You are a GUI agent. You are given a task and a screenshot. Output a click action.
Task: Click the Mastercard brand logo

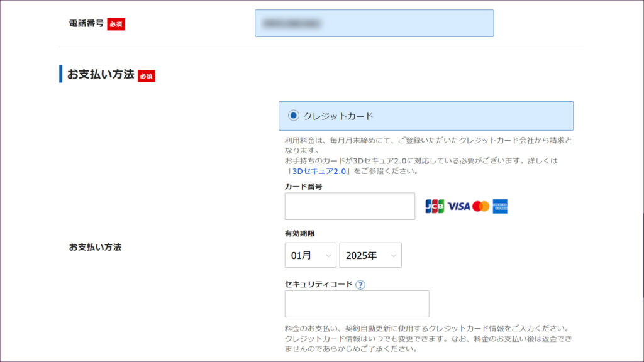pos(481,206)
